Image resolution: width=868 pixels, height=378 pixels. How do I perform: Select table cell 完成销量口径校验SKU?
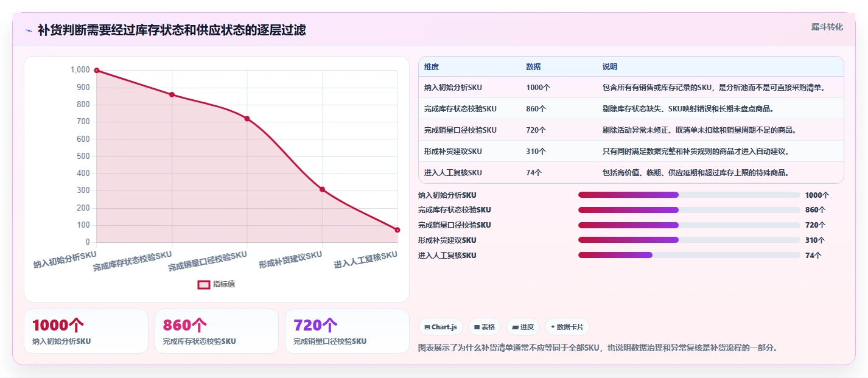(460, 130)
